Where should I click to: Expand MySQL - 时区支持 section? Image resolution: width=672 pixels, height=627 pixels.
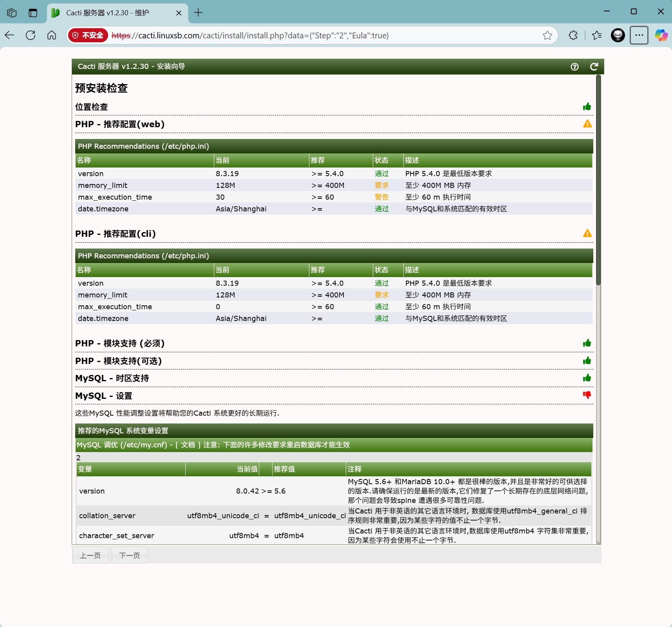112,378
